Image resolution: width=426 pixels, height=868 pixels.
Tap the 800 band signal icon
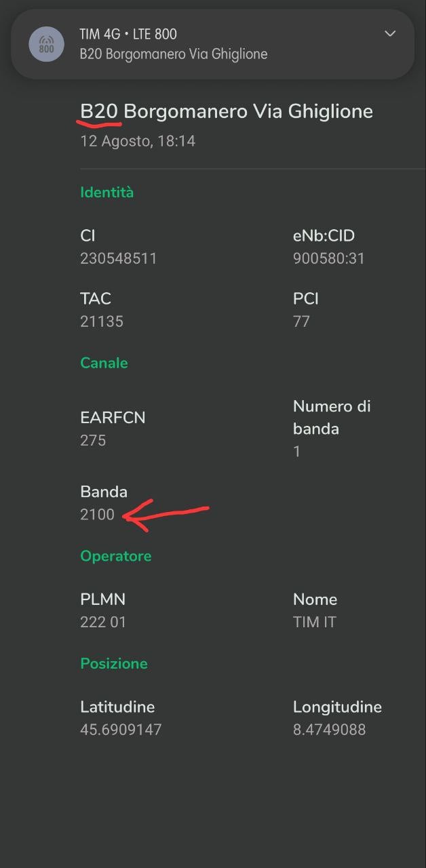tap(46, 44)
